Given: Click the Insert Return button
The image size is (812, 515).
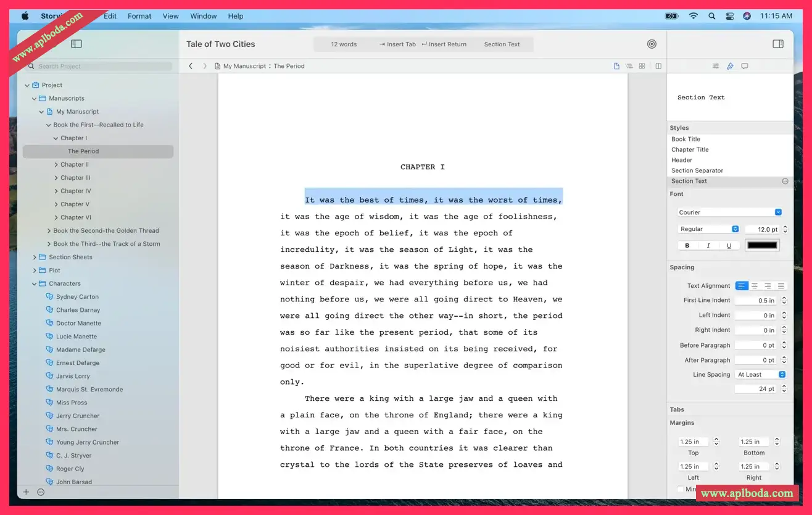Looking at the screenshot, I should [x=444, y=44].
